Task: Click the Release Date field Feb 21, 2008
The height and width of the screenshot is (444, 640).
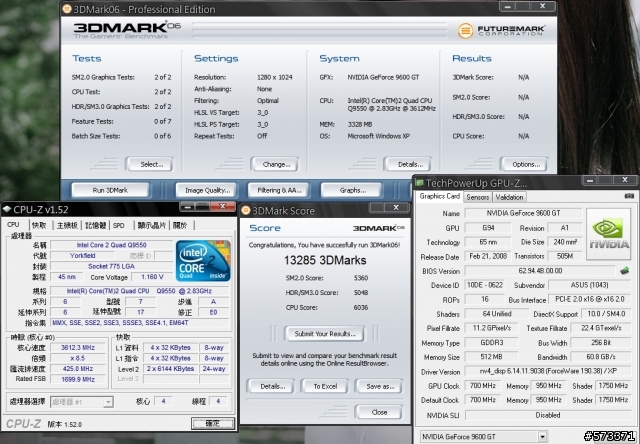Action: pyautogui.click(x=488, y=256)
